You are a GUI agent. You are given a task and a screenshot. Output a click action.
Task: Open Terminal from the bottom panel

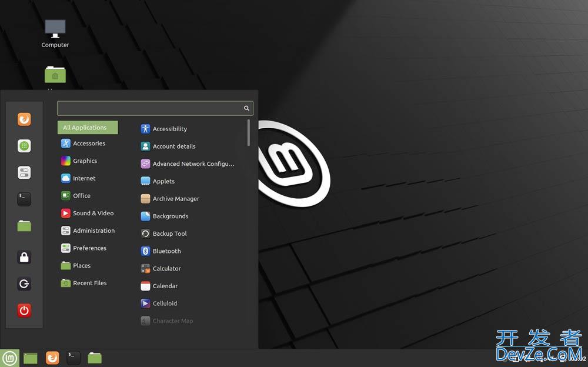click(x=73, y=358)
